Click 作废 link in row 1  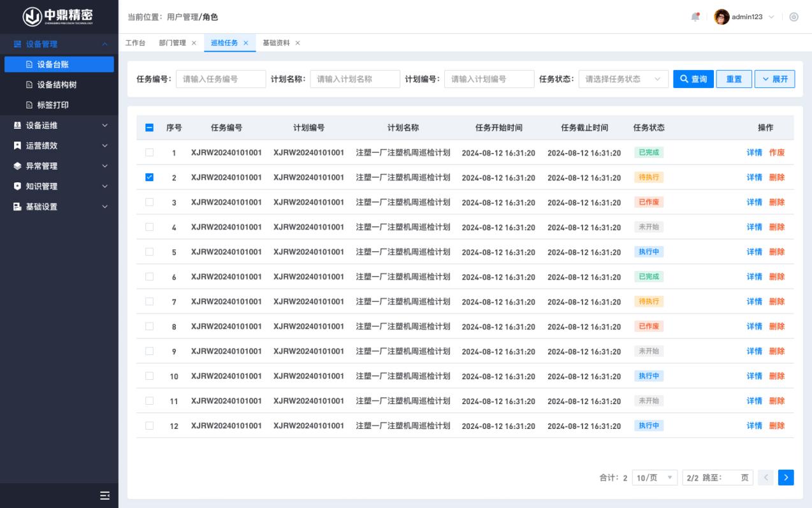pos(776,152)
